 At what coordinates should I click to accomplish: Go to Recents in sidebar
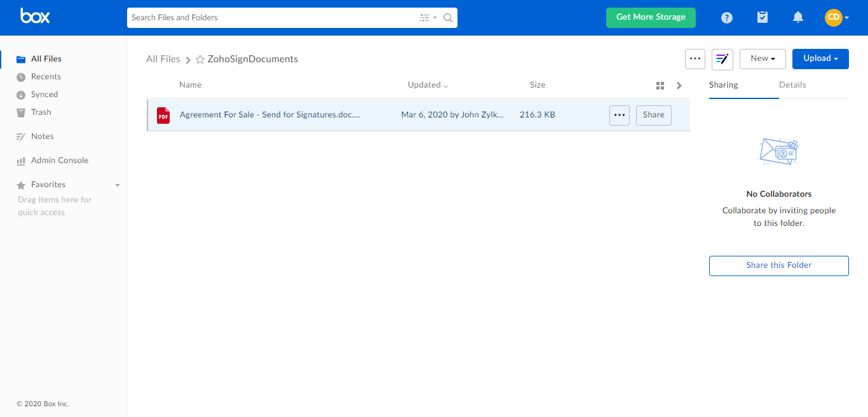tap(46, 77)
